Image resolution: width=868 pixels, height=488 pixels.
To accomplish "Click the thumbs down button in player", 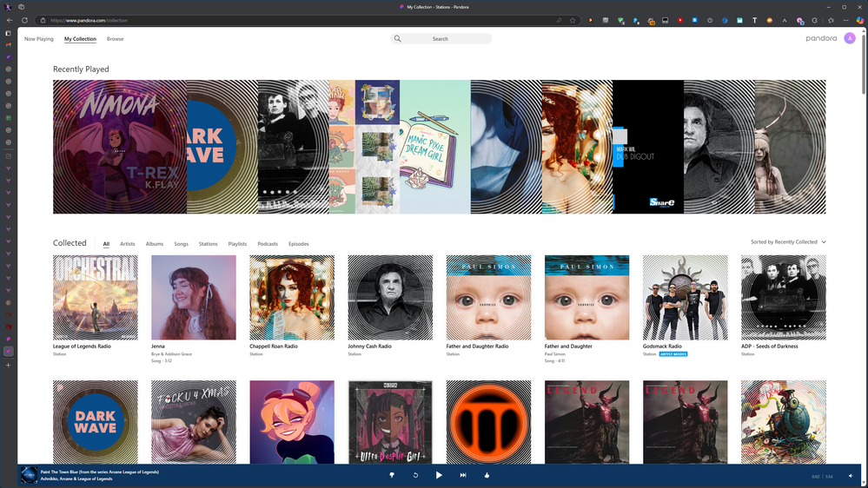I will tap(392, 475).
